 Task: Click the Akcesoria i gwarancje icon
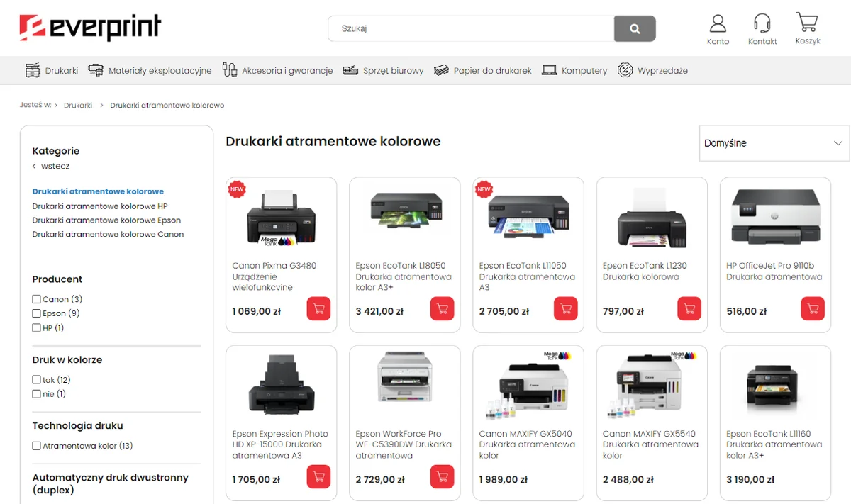pyautogui.click(x=230, y=70)
